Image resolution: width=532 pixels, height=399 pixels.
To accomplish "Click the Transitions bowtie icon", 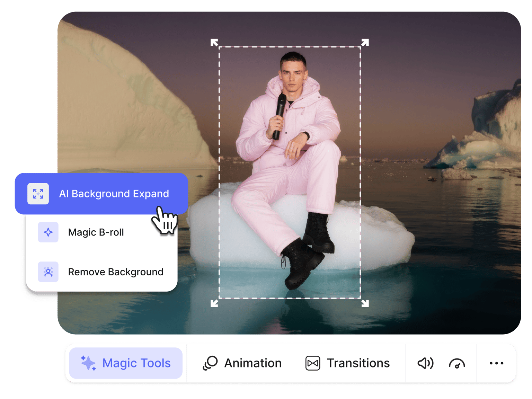I will [x=313, y=363].
